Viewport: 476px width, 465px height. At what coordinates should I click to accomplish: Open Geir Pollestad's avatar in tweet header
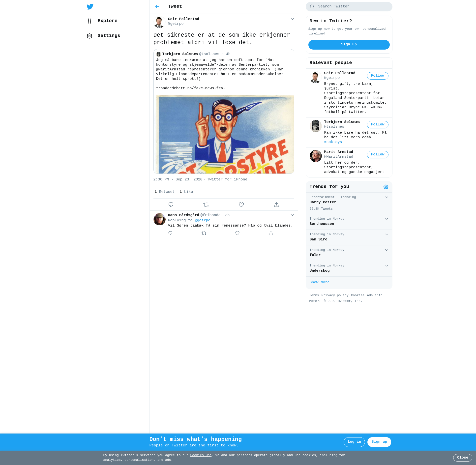click(159, 22)
